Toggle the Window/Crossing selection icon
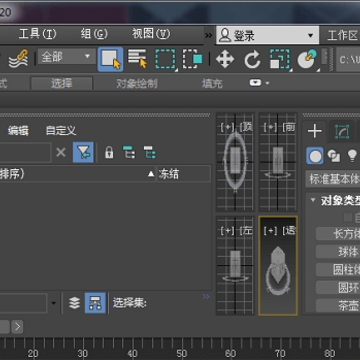This screenshot has width=360, height=360. pos(192,59)
